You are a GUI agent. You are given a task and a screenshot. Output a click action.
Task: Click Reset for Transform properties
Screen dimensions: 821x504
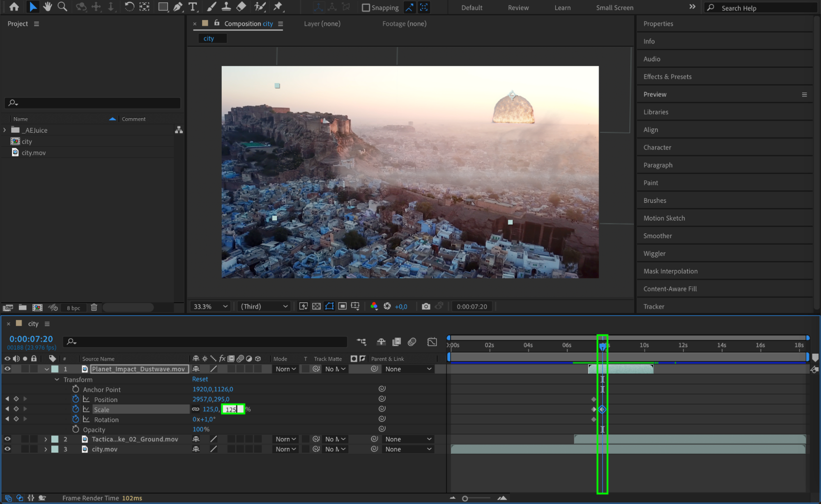tap(200, 379)
